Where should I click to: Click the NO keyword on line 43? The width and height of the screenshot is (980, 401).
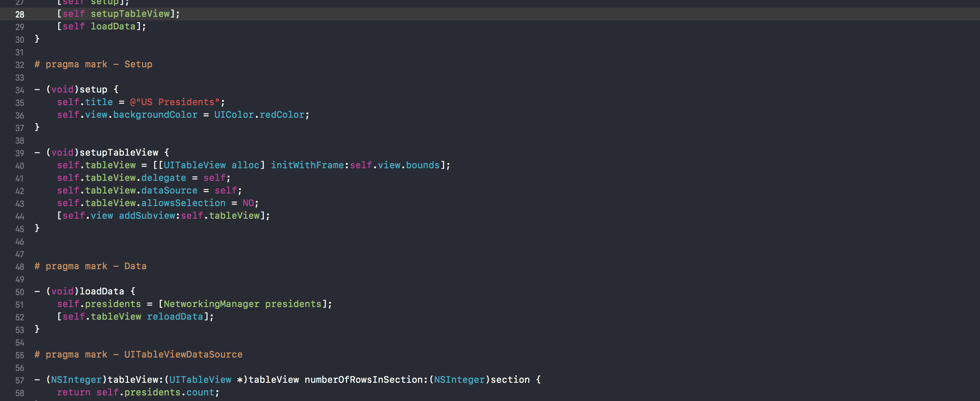[248, 203]
